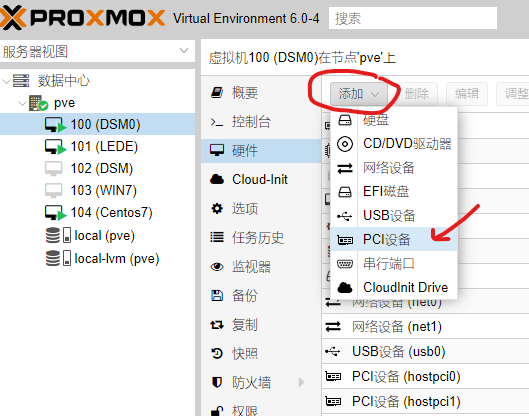This screenshot has width=529, height=416.
Task: Open the 复制 replication tab
Action: (261, 325)
